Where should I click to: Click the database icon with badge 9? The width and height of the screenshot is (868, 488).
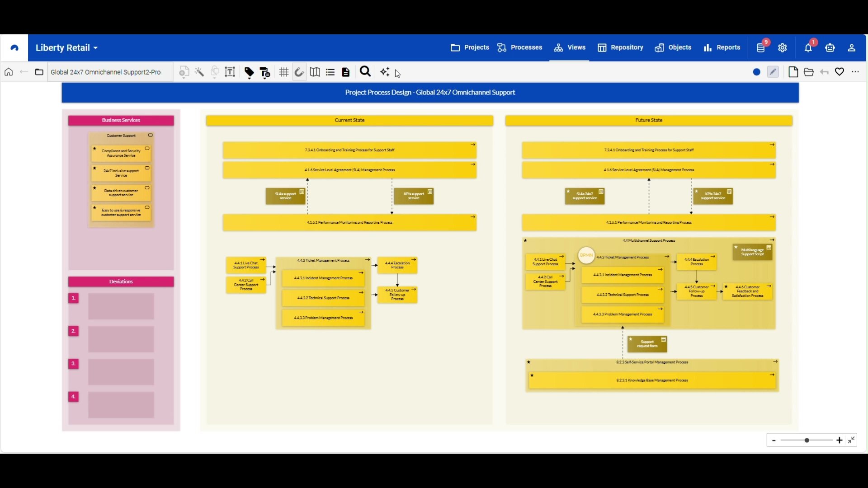click(x=761, y=48)
